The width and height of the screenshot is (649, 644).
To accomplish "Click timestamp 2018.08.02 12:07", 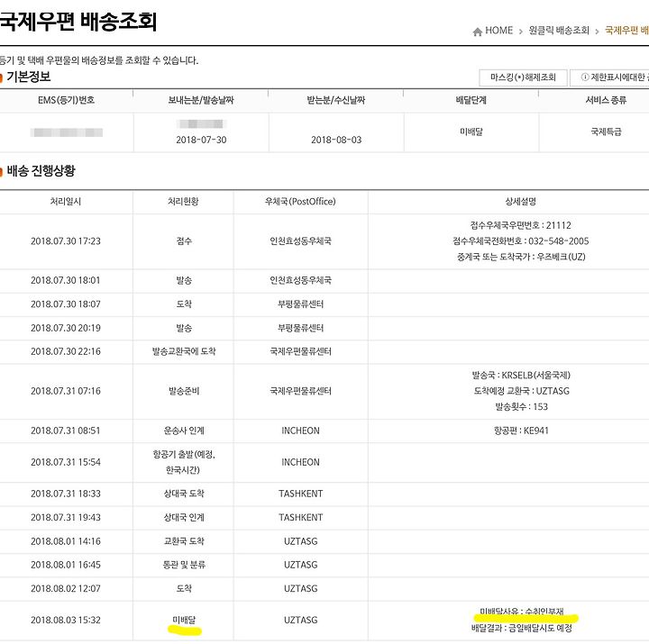I will point(66,588).
